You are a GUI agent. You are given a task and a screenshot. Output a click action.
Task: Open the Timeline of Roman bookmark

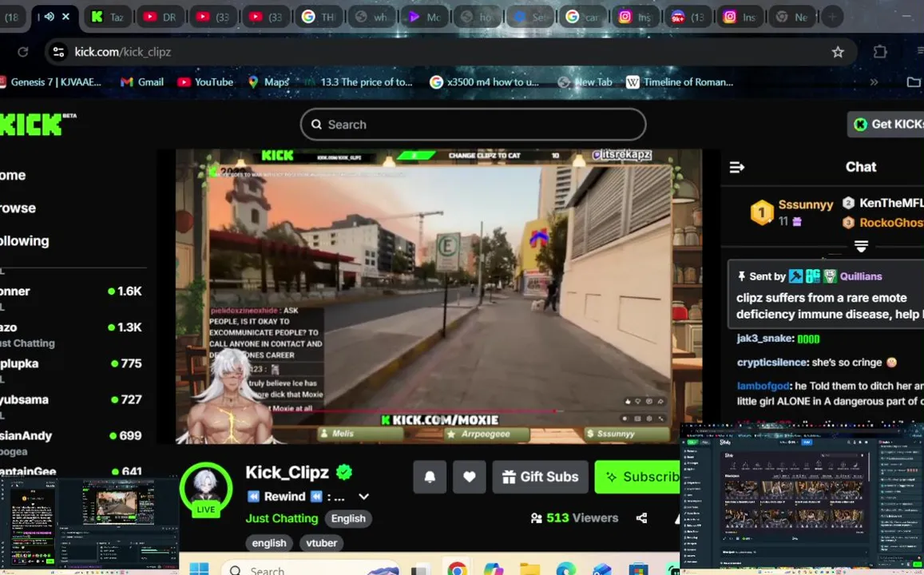click(680, 82)
